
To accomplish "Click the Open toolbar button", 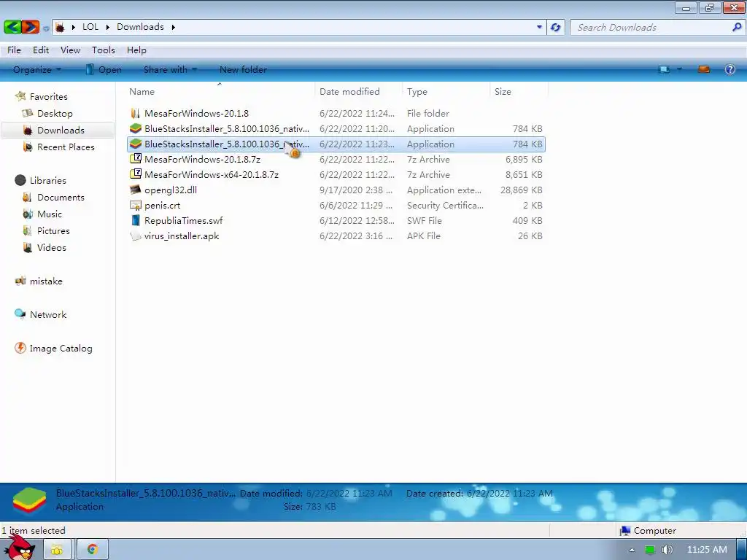I will click(x=104, y=69).
